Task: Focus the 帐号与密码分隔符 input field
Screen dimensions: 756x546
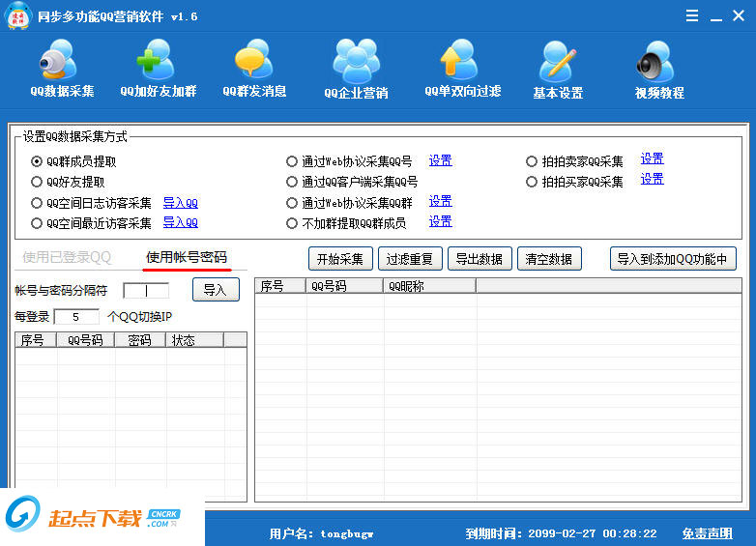Action: (146, 290)
